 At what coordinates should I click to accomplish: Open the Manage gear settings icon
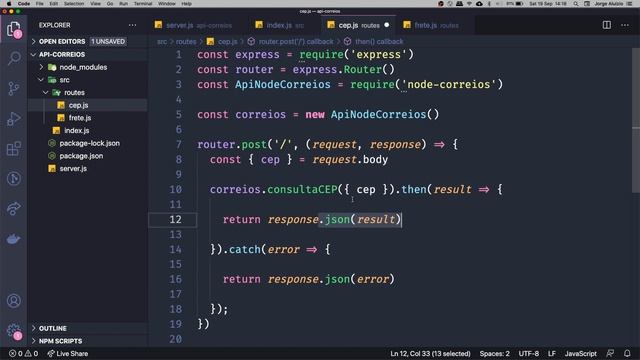coord(14,331)
